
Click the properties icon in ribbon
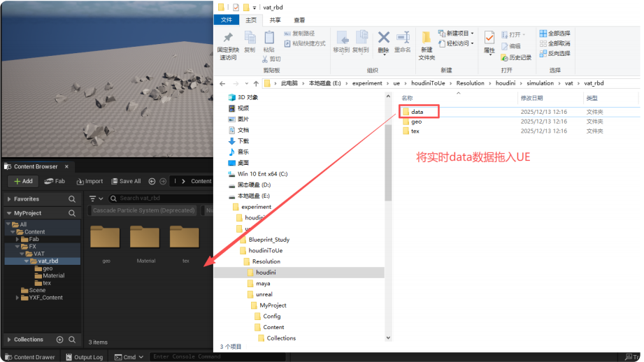click(x=489, y=41)
